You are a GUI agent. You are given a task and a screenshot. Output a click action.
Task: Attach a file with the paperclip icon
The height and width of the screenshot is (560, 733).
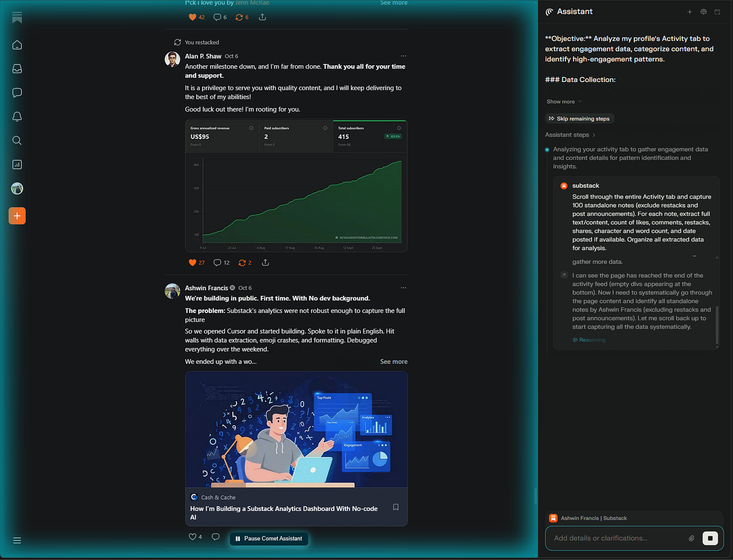(692, 538)
